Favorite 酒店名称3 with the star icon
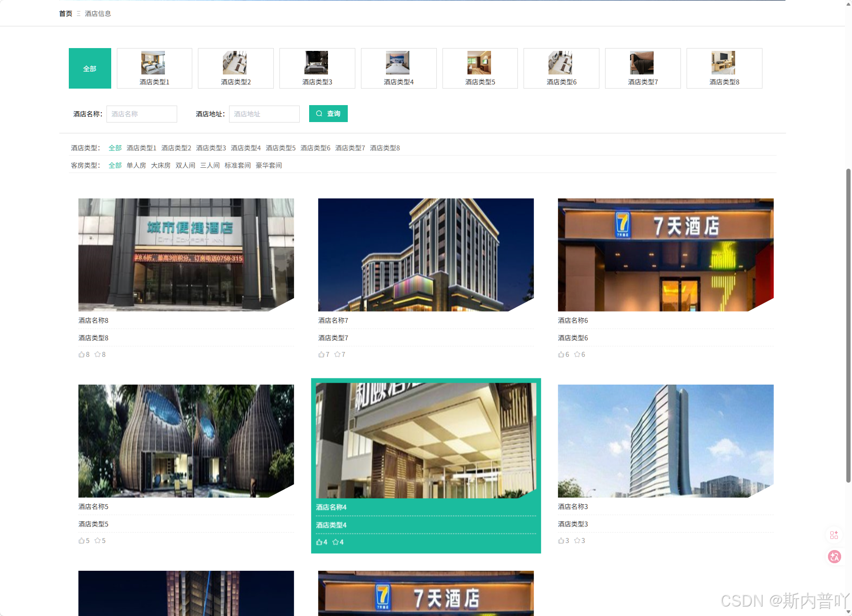The image size is (852, 616). (x=577, y=541)
